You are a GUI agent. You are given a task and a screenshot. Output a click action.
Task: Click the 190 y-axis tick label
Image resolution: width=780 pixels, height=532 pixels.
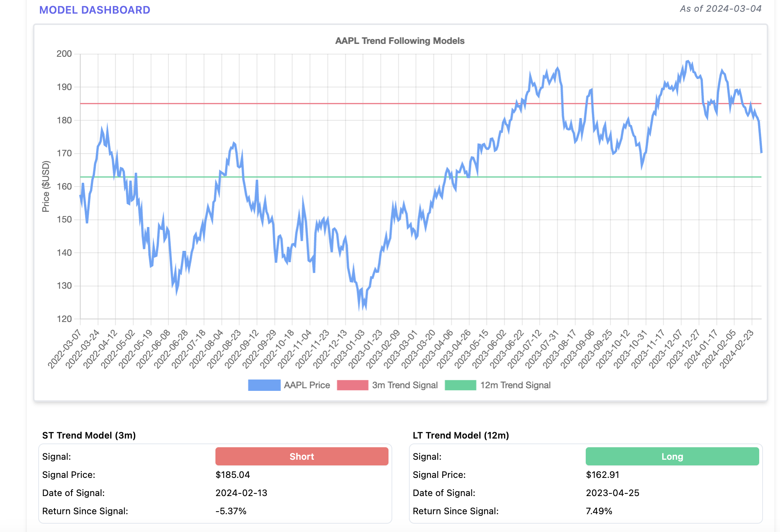(64, 87)
